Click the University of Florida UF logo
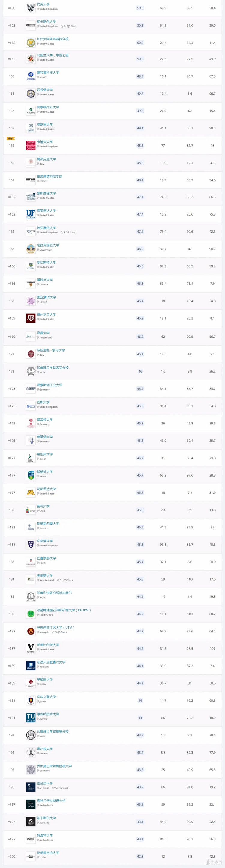The width and height of the screenshot is (225, 868). 31,214
